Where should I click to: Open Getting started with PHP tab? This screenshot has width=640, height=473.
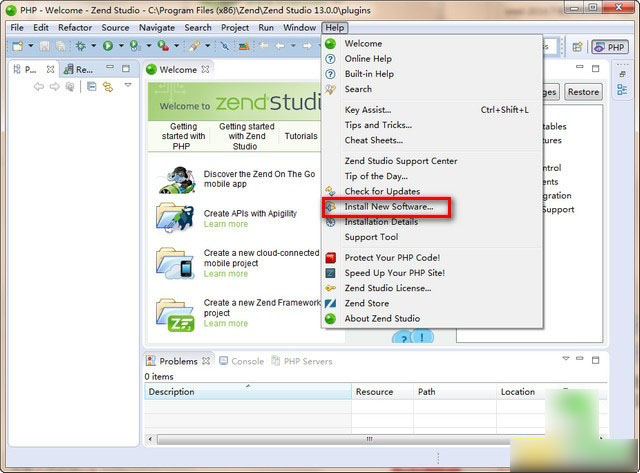point(183,136)
